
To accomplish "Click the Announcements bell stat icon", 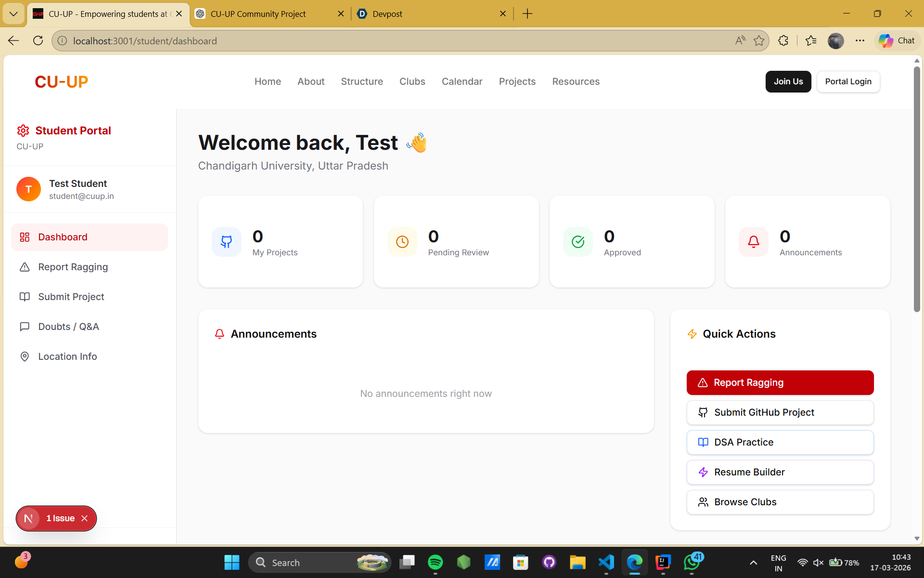I will [x=754, y=242].
